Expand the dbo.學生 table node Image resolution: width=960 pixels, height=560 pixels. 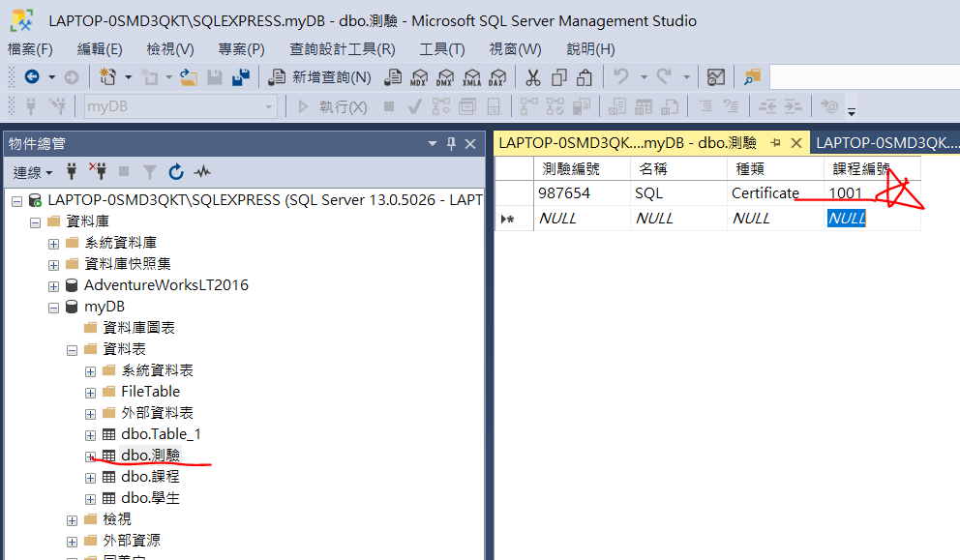91,499
